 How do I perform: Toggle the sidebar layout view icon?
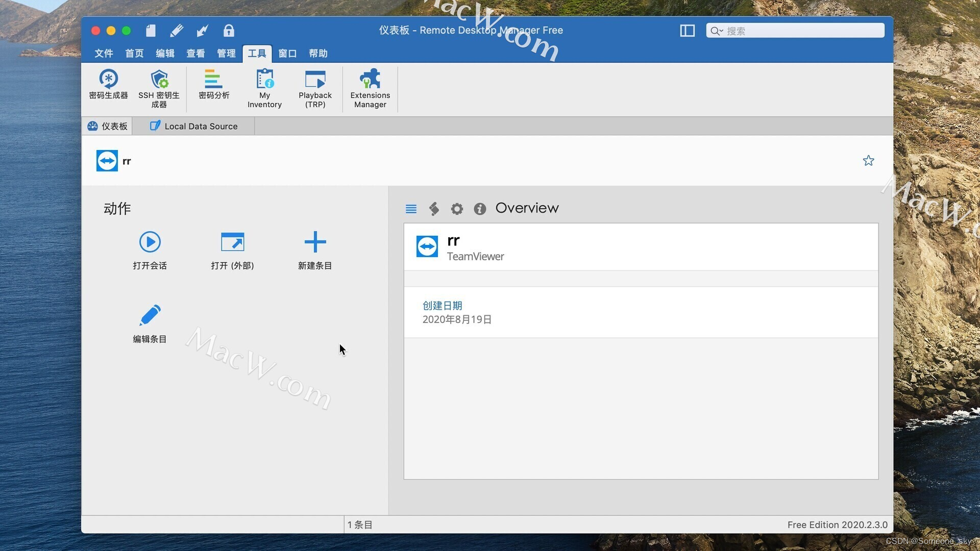click(687, 30)
